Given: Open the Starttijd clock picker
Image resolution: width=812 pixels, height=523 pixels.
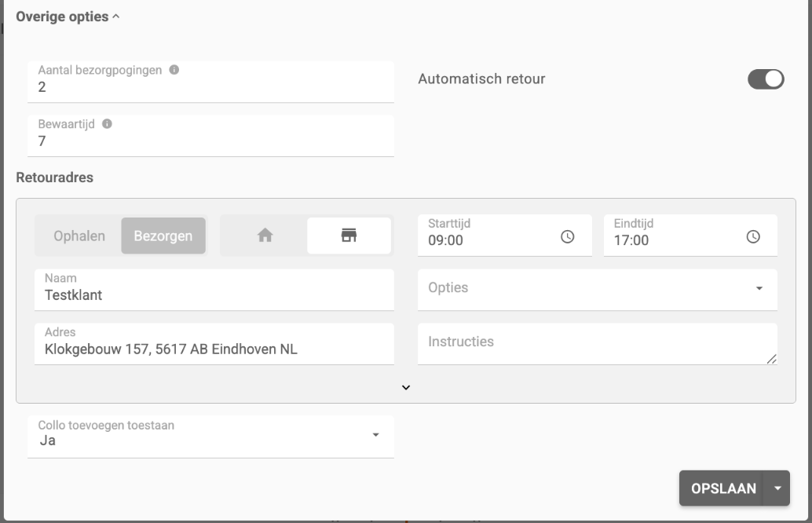Looking at the screenshot, I should coord(568,236).
